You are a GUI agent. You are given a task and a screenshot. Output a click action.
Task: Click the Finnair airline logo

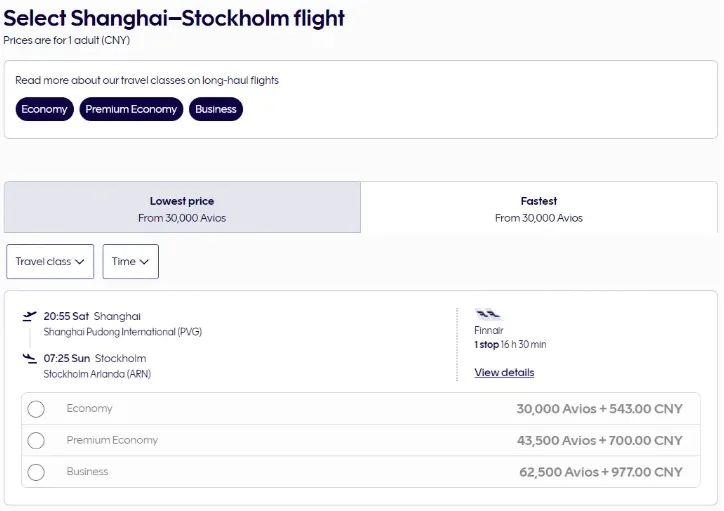488,314
